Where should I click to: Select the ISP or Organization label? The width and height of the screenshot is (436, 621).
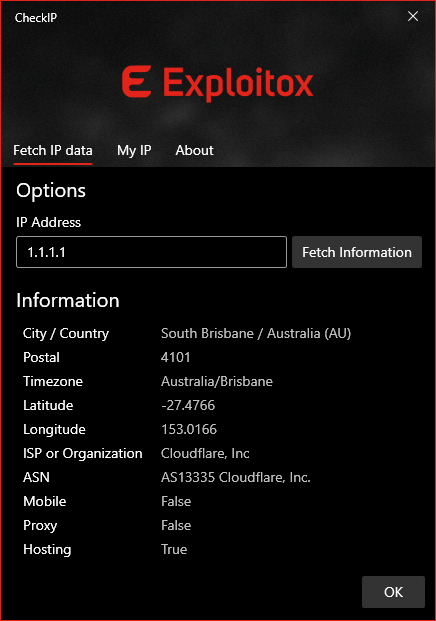click(x=82, y=453)
